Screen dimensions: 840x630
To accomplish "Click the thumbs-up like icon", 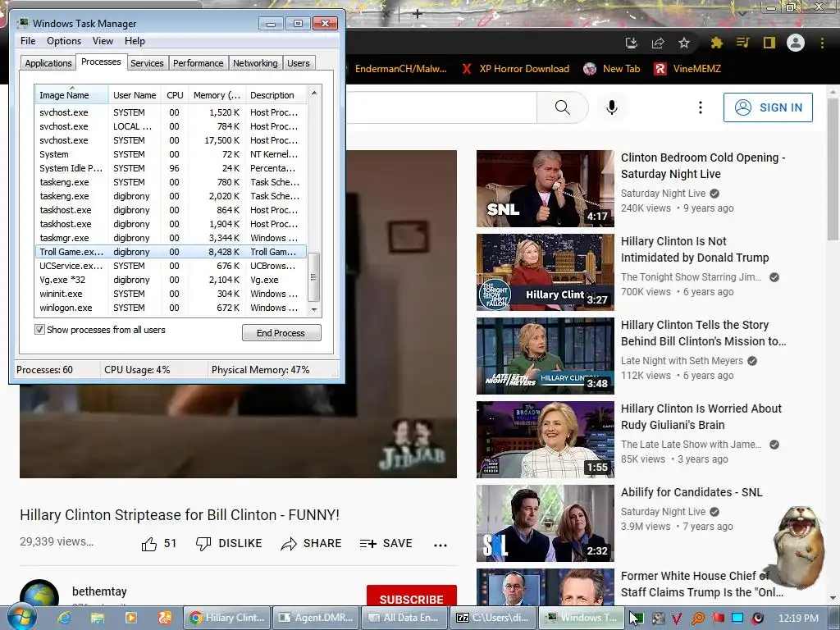I will coord(149,544).
